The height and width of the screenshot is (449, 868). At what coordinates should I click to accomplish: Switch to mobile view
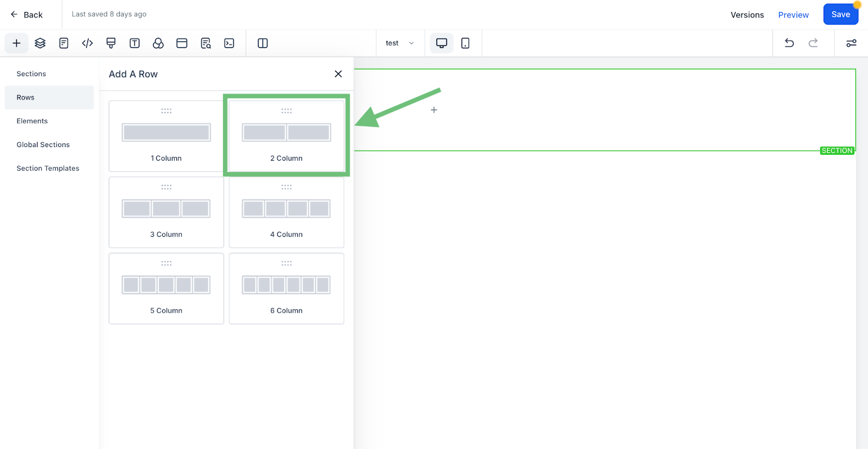tap(465, 43)
